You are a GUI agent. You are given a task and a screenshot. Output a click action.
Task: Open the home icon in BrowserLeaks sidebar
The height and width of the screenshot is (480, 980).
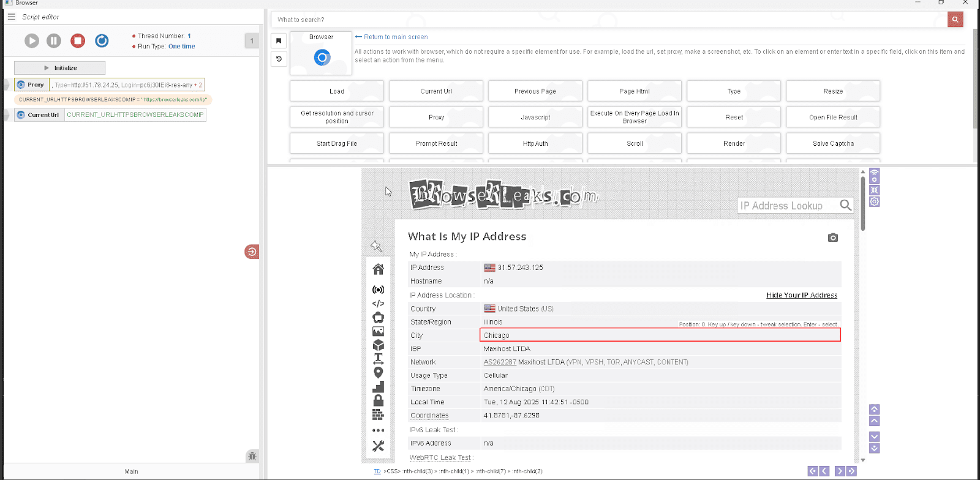tap(378, 269)
